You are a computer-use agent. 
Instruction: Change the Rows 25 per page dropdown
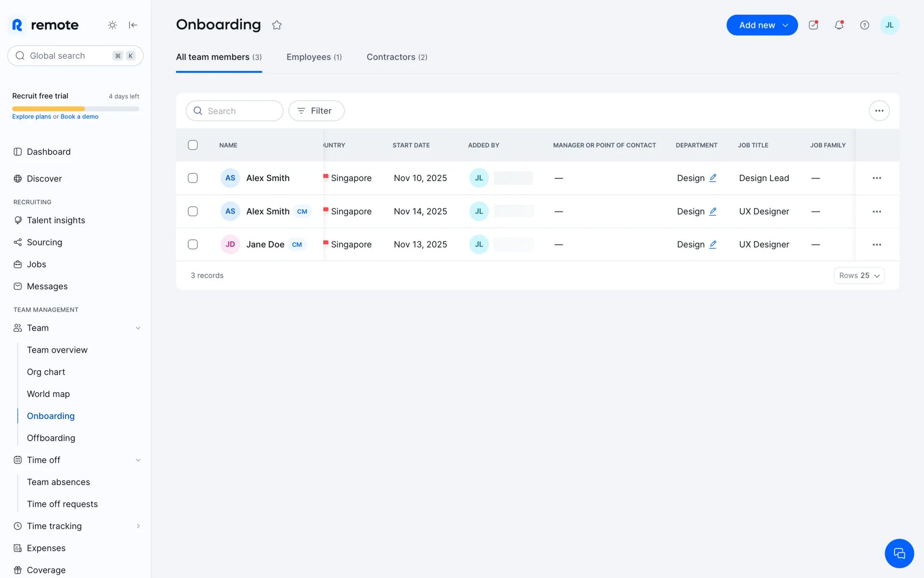click(x=859, y=276)
